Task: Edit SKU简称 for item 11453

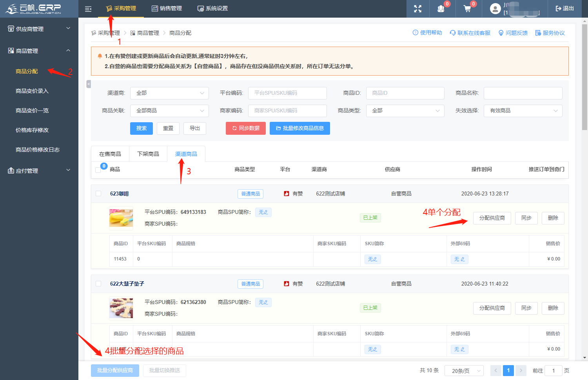Action: pyautogui.click(x=372, y=259)
